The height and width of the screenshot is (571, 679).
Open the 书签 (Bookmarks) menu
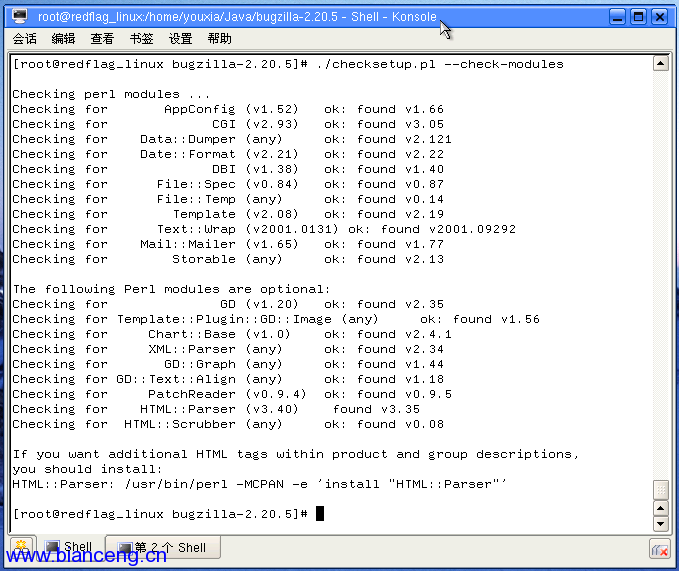141,39
